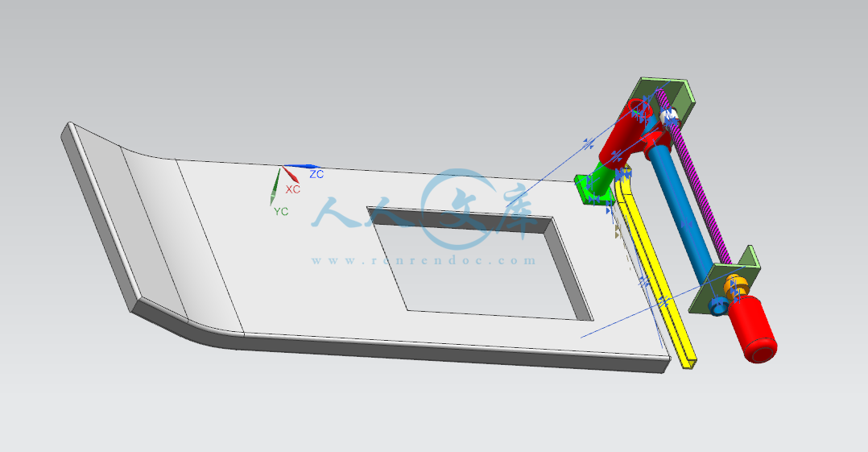Select the long blue guide rod
The width and height of the screenshot is (868, 452).
pyautogui.click(x=682, y=215)
